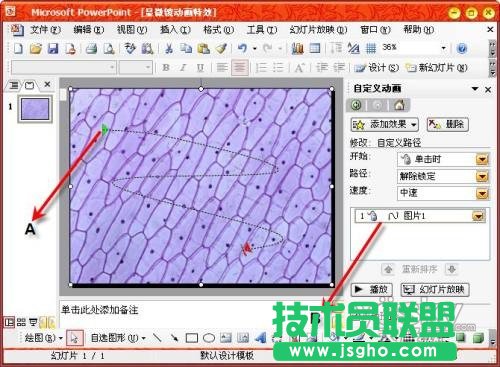Viewport: 500px width, 367px height.
Task: Select slide 1 thumbnail
Action: point(35,109)
